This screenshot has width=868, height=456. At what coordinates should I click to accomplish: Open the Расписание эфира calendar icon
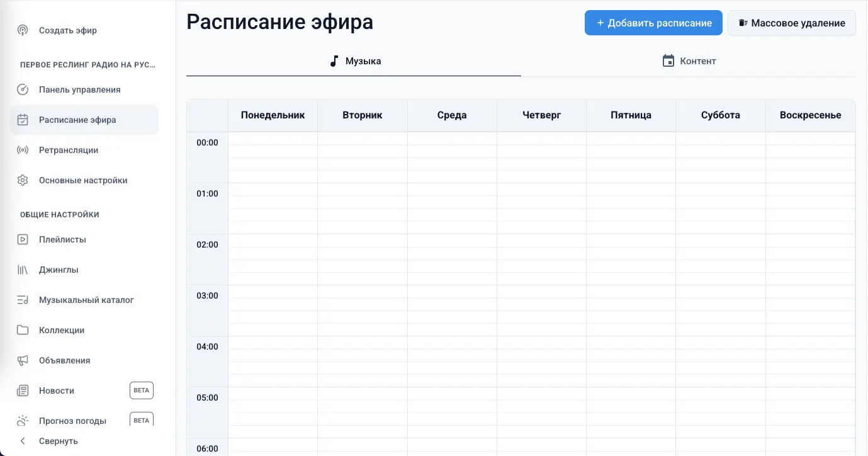click(23, 120)
